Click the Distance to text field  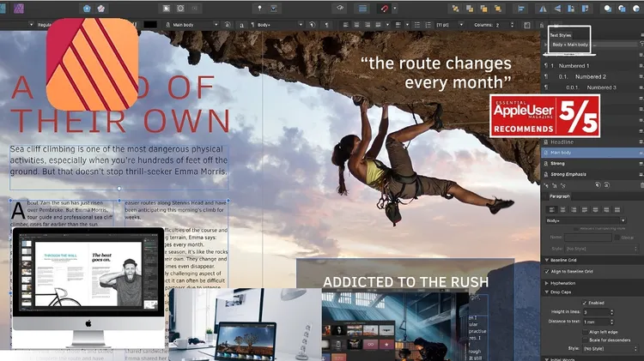596,322
